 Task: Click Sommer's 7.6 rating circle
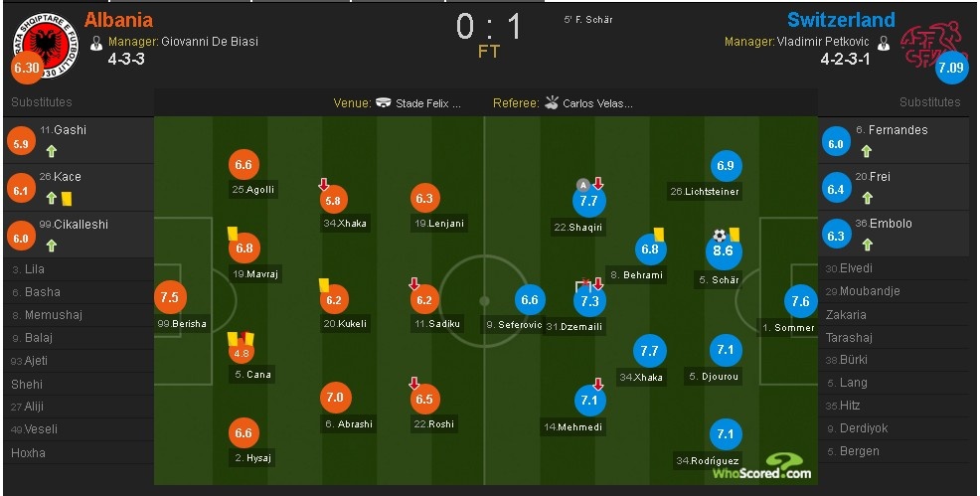[799, 301]
